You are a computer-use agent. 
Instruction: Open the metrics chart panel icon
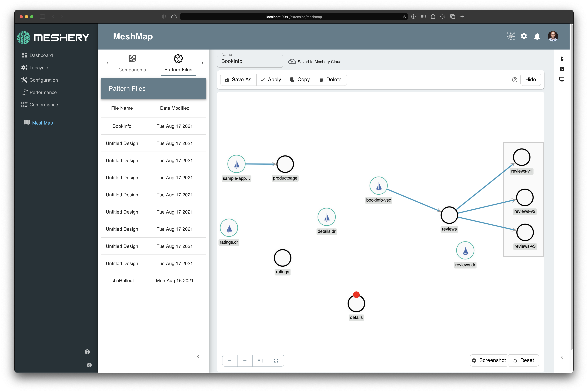[x=562, y=69]
